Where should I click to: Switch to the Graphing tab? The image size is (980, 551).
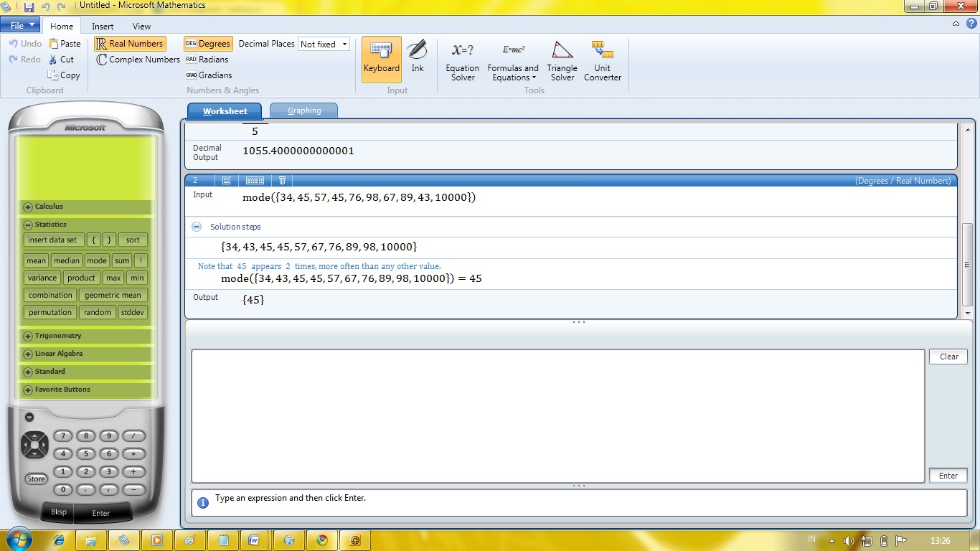[304, 111]
